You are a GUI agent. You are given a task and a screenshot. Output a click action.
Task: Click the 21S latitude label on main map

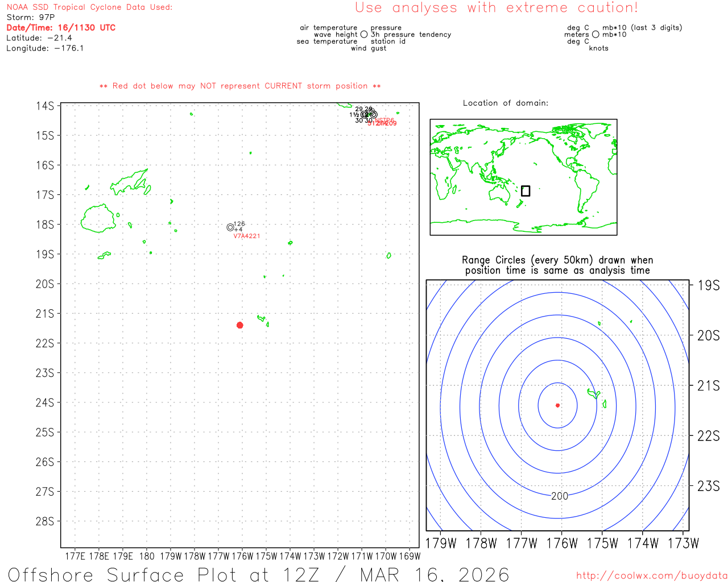(x=45, y=314)
